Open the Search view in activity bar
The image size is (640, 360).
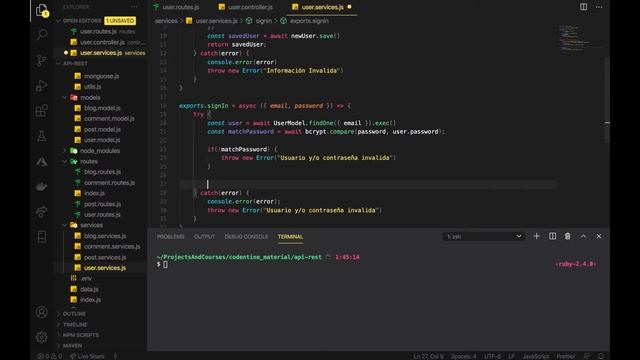(x=42, y=35)
